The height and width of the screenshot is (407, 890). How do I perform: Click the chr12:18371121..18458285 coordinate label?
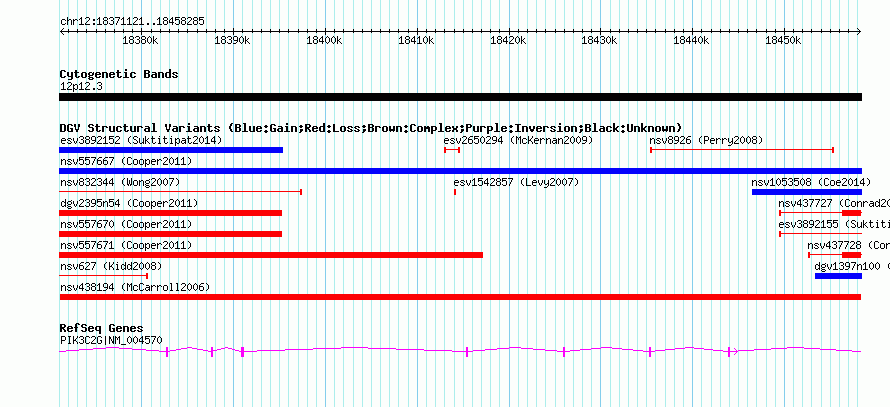pyautogui.click(x=132, y=22)
